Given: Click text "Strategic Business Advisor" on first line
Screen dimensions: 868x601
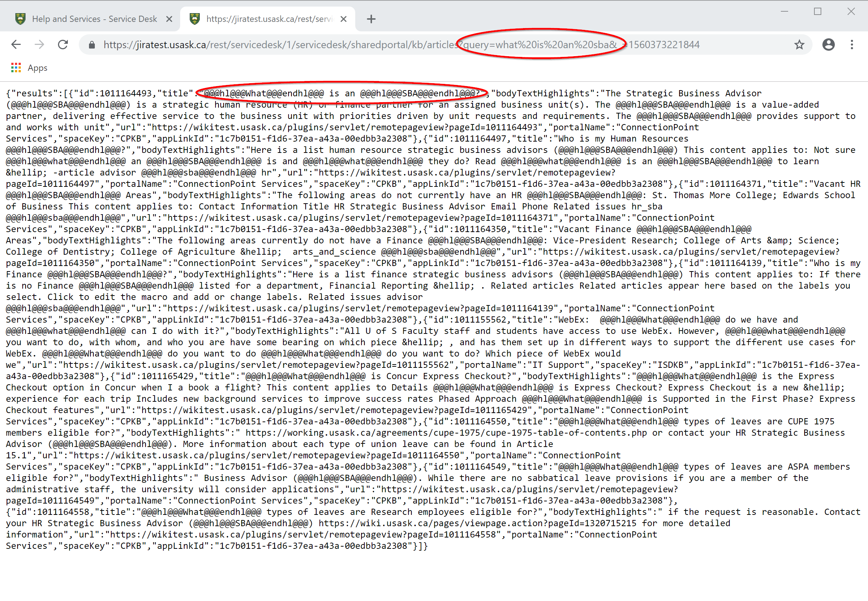Looking at the screenshot, I should coord(694,93).
